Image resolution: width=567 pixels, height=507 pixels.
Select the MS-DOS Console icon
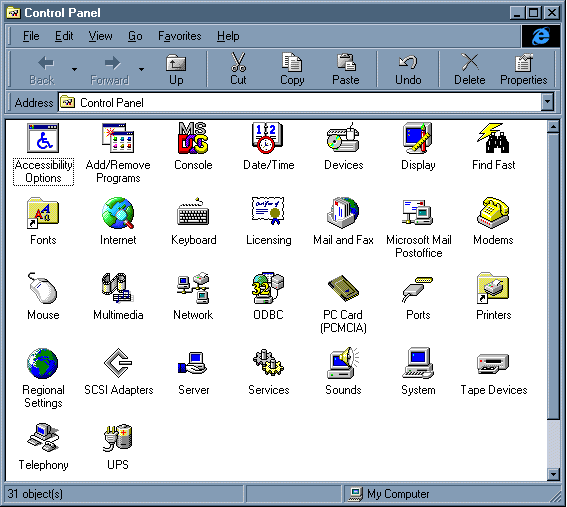tap(193, 138)
